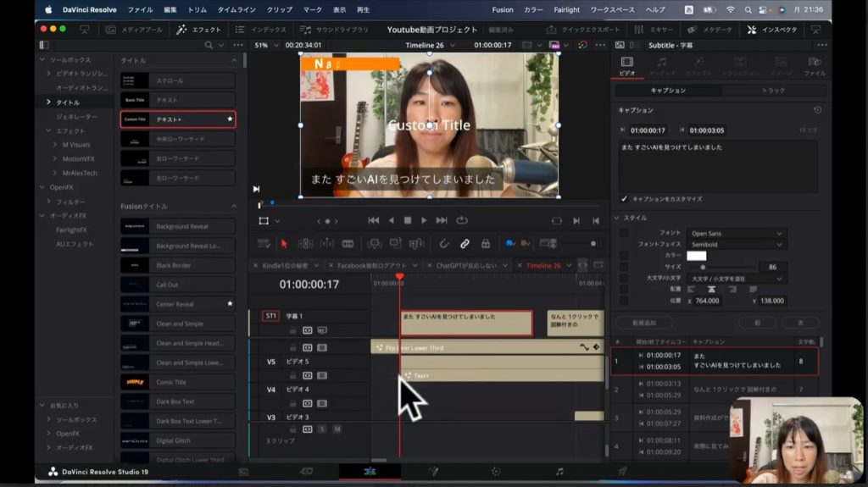This screenshot has width=868, height=487.
Task: Switch to the トラック tab in inspector
Action: pyautogui.click(x=773, y=91)
